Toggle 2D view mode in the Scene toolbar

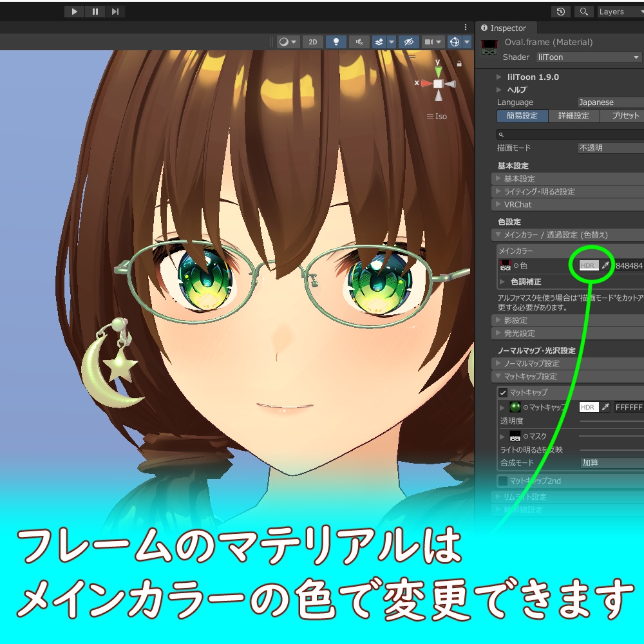click(312, 41)
